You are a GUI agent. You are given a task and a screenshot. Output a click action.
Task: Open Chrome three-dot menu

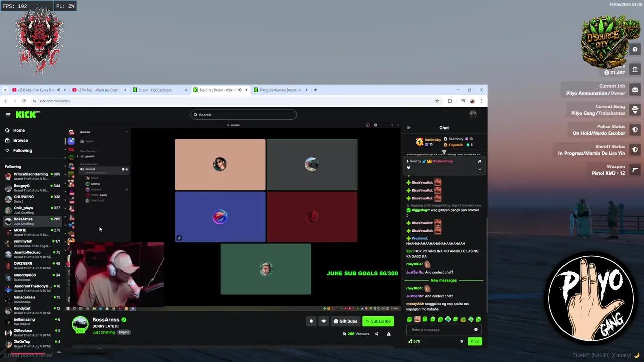(x=481, y=101)
